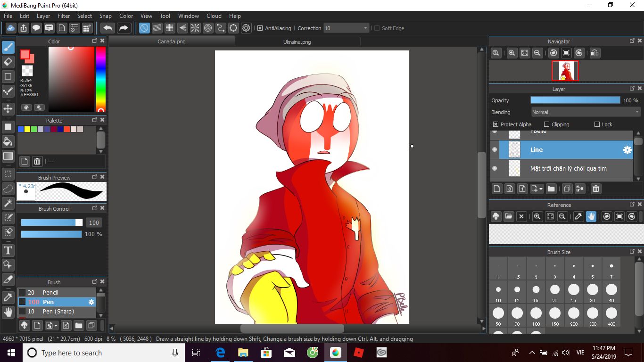Click the Navigator image thumbnail
The height and width of the screenshot is (362, 644).
[x=565, y=71]
